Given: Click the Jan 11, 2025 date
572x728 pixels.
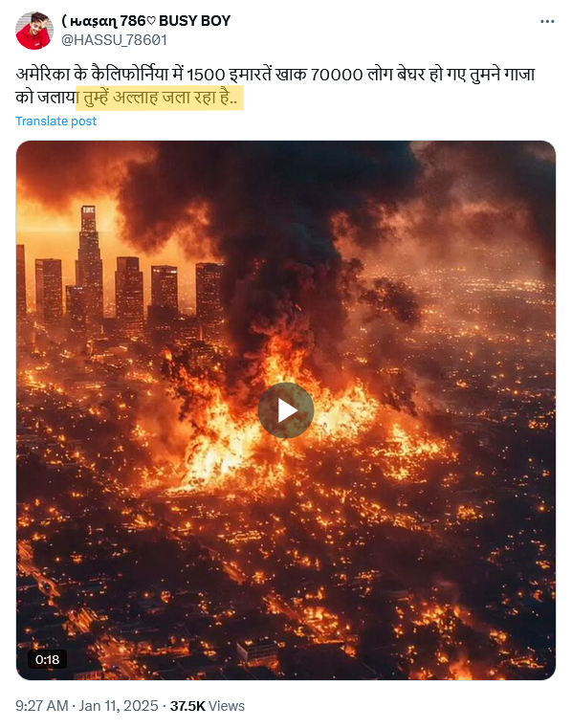Looking at the screenshot, I should tap(119, 706).
